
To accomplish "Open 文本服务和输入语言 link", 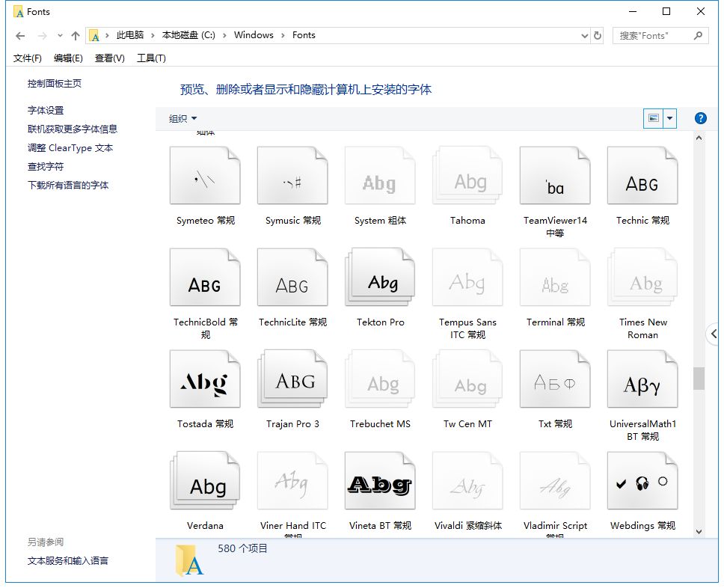I will coord(68,561).
